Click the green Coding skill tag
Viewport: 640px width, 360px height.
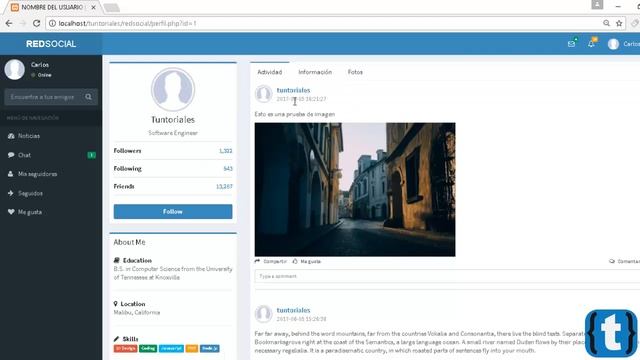point(148,349)
